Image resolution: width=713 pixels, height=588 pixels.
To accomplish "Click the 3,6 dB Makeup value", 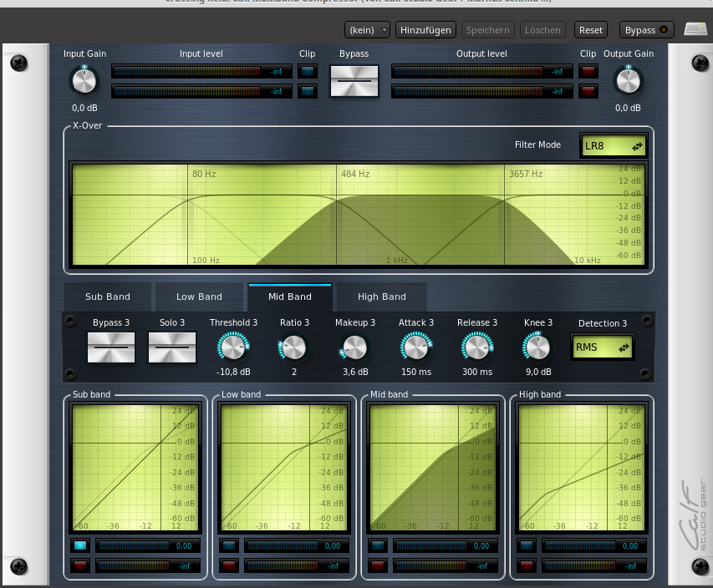I will tap(355, 372).
